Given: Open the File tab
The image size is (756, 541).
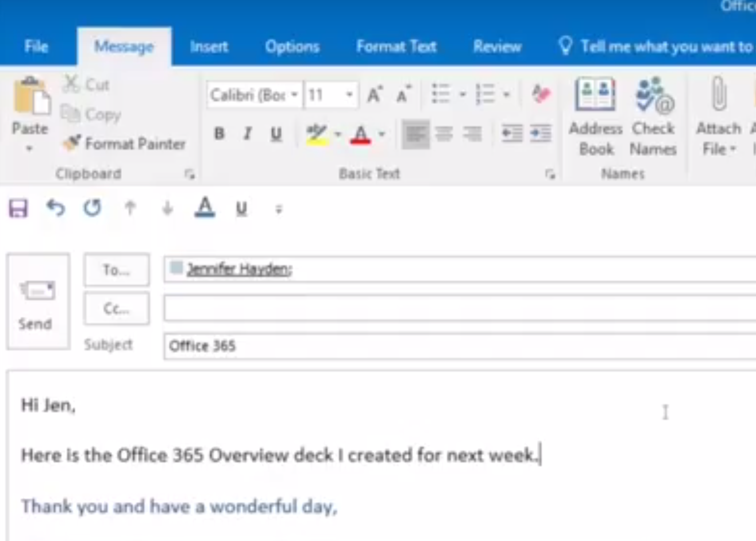Looking at the screenshot, I should pyautogui.click(x=37, y=46).
